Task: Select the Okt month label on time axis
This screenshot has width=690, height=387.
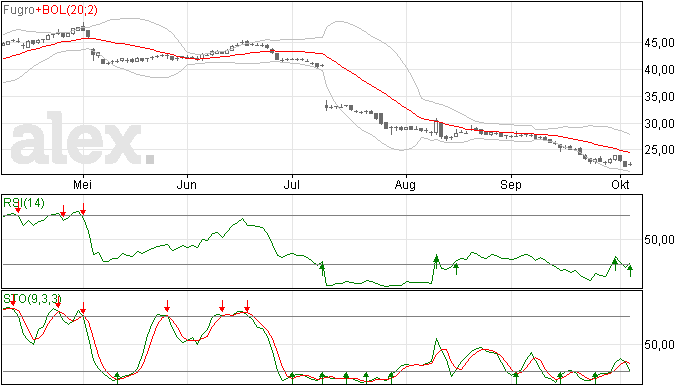Action: click(x=620, y=184)
